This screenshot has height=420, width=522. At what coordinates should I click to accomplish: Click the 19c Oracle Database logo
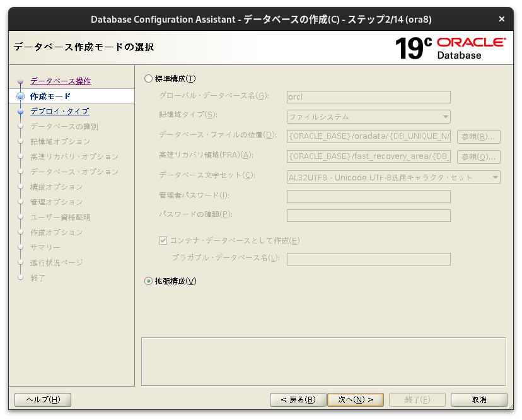pyautogui.click(x=451, y=47)
